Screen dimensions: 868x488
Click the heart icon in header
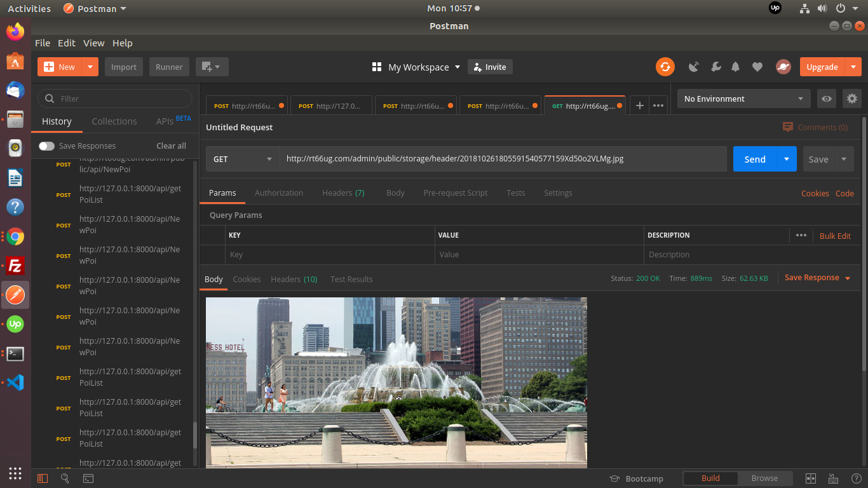(757, 67)
